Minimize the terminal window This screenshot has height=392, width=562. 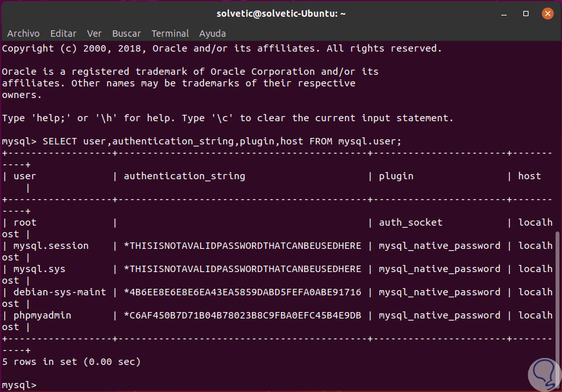(x=505, y=13)
